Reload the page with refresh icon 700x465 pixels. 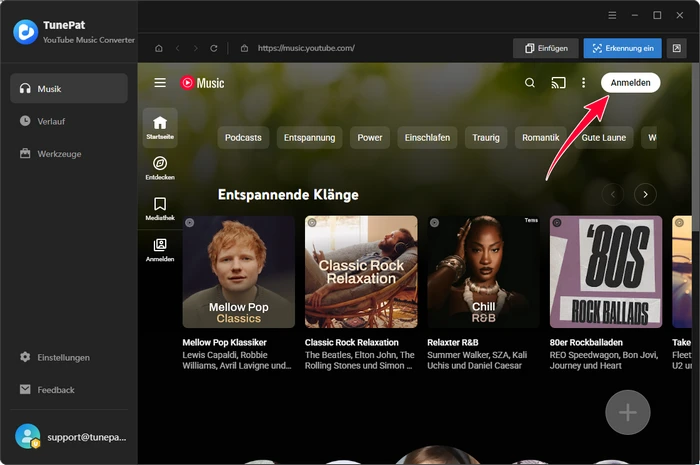click(x=214, y=48)
